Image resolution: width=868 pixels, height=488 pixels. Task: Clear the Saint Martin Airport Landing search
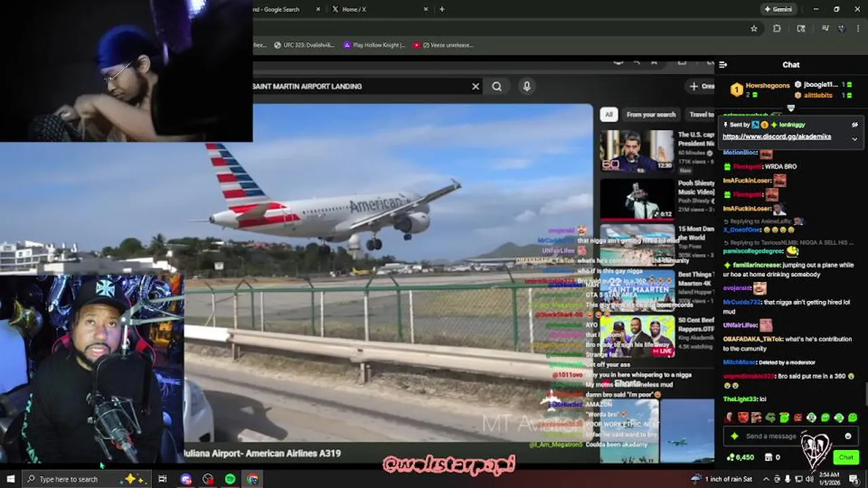[475, 86]
